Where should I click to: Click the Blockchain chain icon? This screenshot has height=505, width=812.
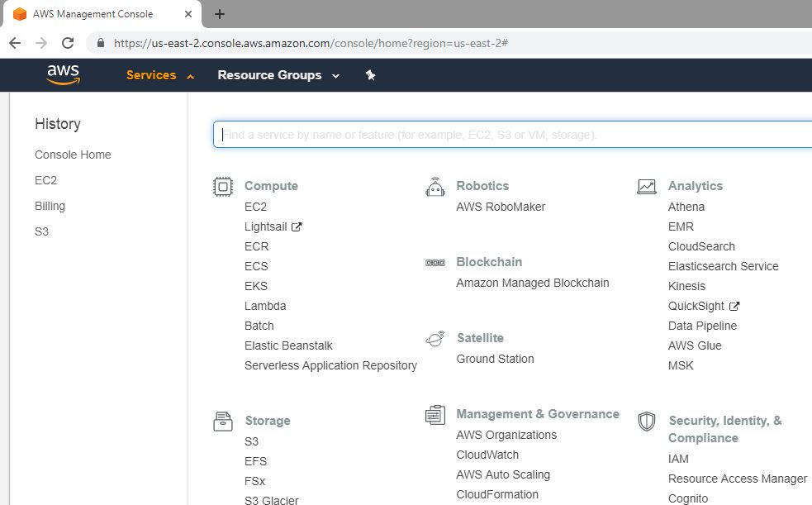coord(435,263)
